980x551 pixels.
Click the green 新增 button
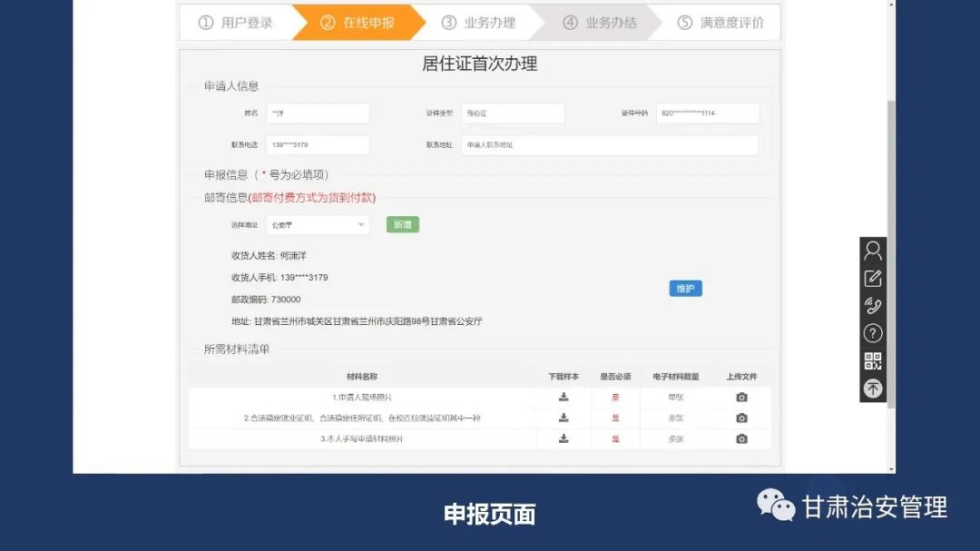pyautogui.click(x=402, y=224)
